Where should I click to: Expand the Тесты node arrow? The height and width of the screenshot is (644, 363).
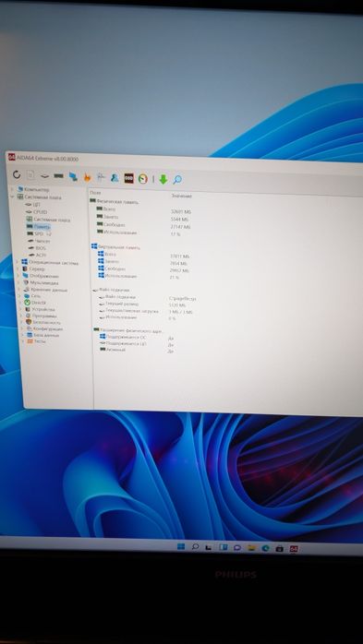(x=22, y=340)
